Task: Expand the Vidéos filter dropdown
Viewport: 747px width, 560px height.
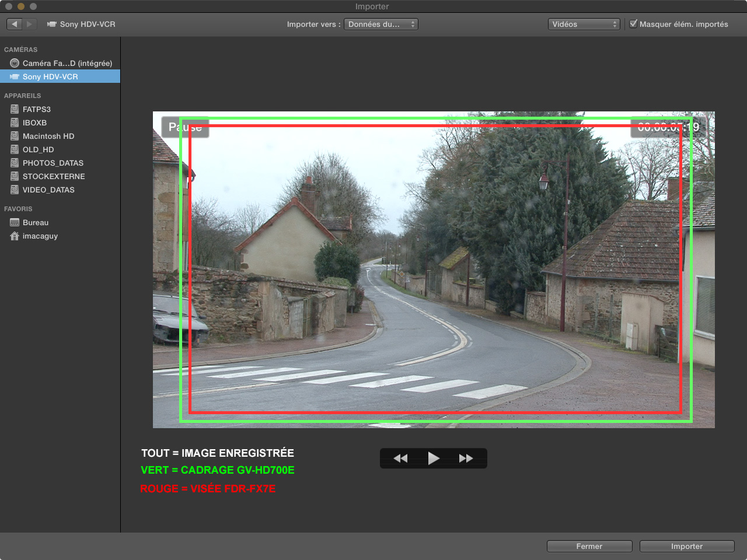Action: [x=584, y=24]
